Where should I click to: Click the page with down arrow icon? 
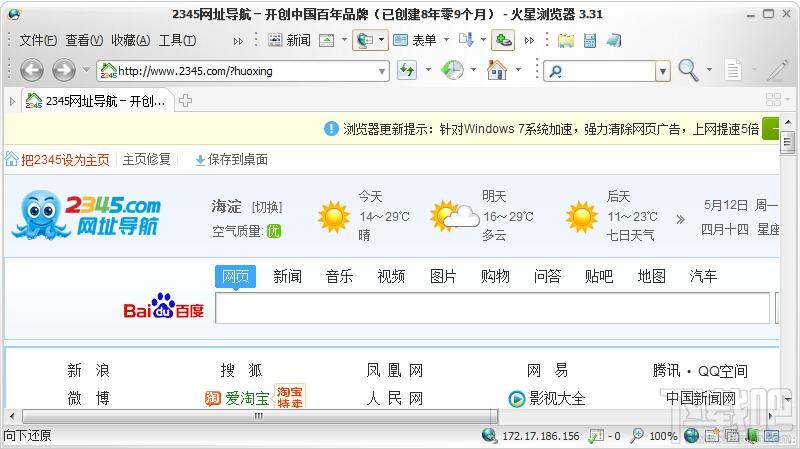point(466,40)
